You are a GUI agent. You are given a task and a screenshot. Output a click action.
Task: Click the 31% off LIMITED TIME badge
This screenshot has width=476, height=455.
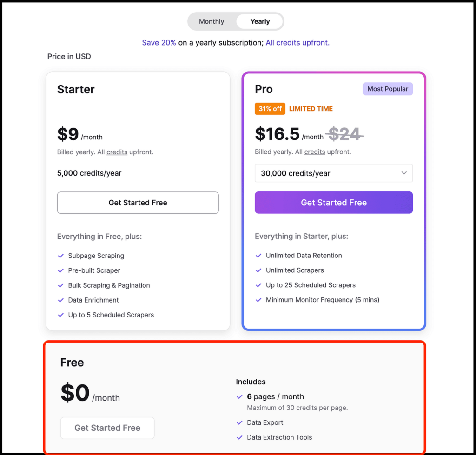coord(270,109)
